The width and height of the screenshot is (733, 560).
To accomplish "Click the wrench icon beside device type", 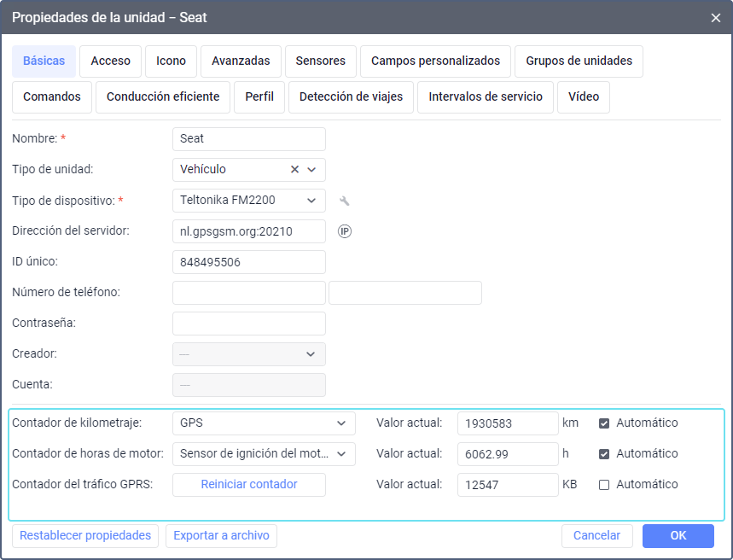I will coord(345,201).
